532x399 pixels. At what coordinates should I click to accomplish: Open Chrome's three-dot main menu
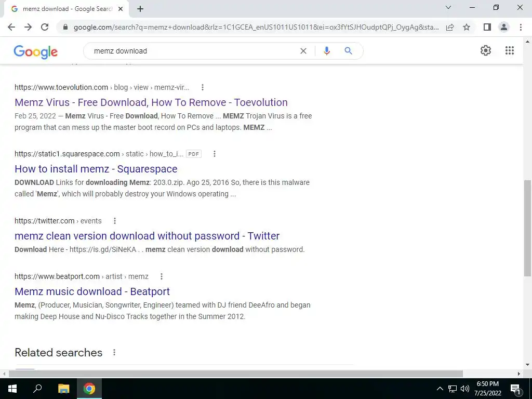coord(521,27)
